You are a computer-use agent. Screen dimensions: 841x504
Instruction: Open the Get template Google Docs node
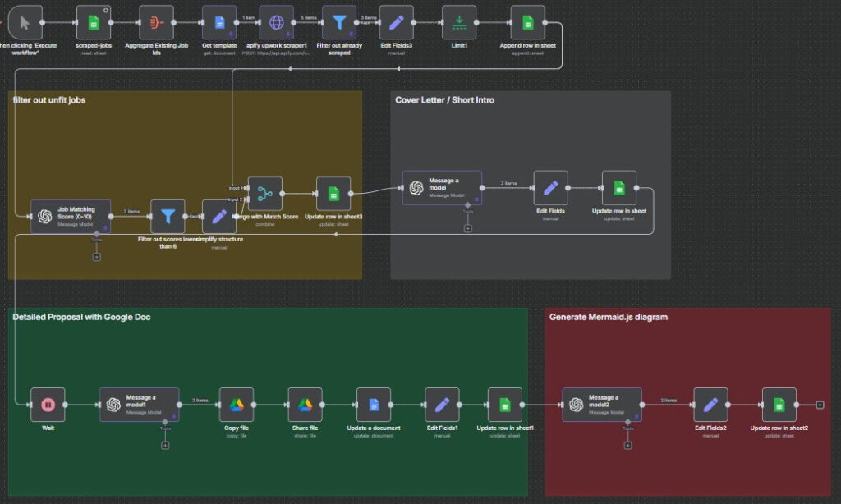click(219, 22)
